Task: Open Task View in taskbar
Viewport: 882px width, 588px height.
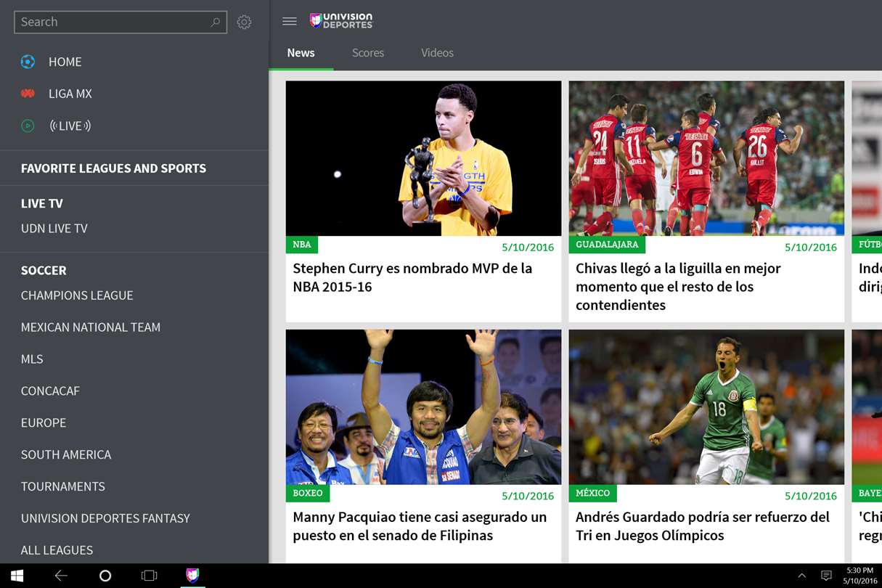Action: (x=149, y=576)
